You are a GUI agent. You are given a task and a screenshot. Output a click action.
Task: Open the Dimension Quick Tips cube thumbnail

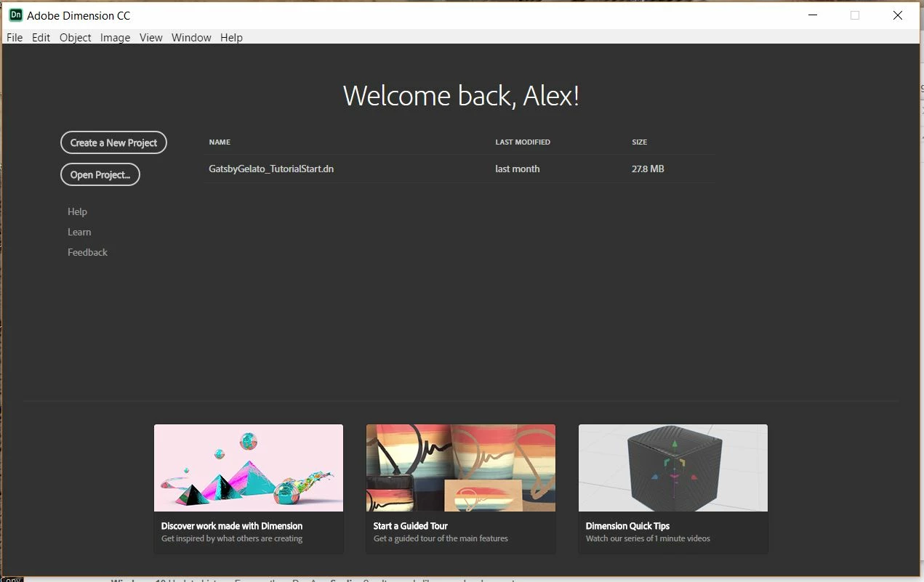[x=673, y=468]
